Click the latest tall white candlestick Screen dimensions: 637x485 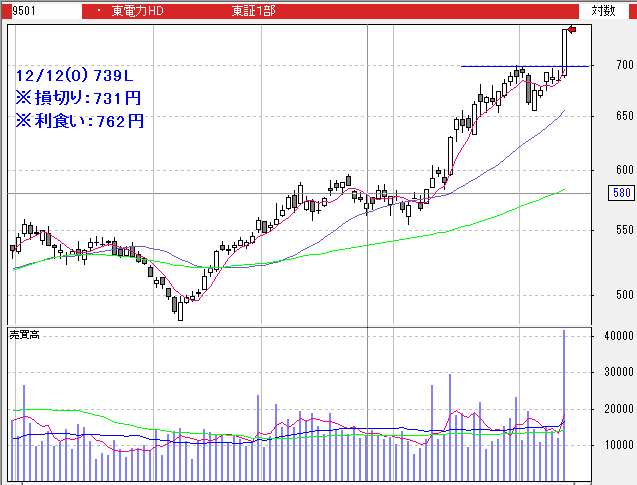[x=564, y=50]
